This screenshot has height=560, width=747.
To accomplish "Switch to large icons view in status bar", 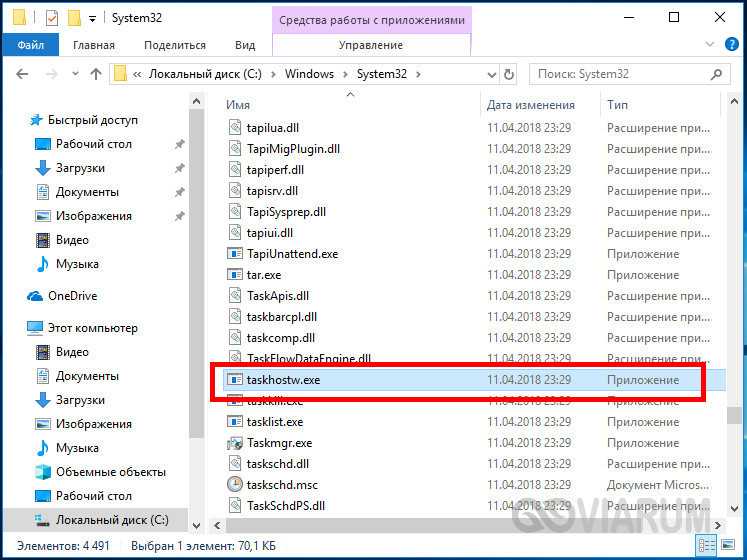I will 728,545.
